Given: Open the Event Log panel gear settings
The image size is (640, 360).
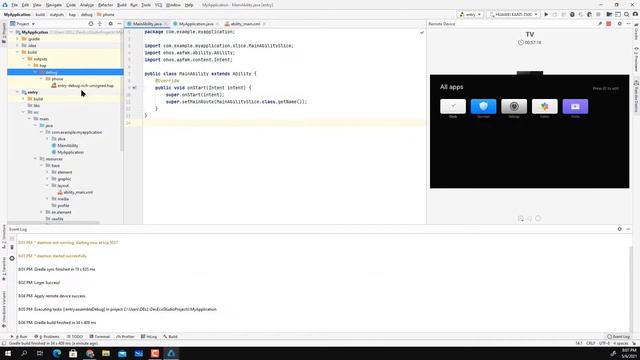Looking at the screenshot, I should click(620, 229).
